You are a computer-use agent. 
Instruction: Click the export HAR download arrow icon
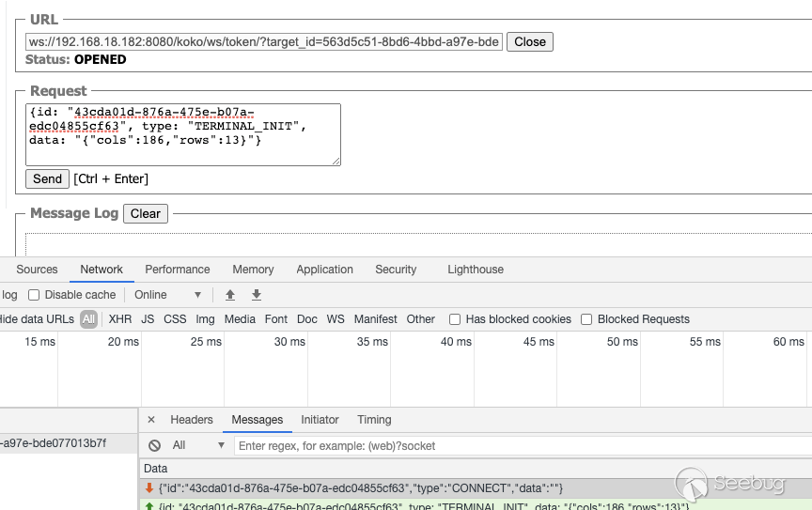[x=256, y=295]
